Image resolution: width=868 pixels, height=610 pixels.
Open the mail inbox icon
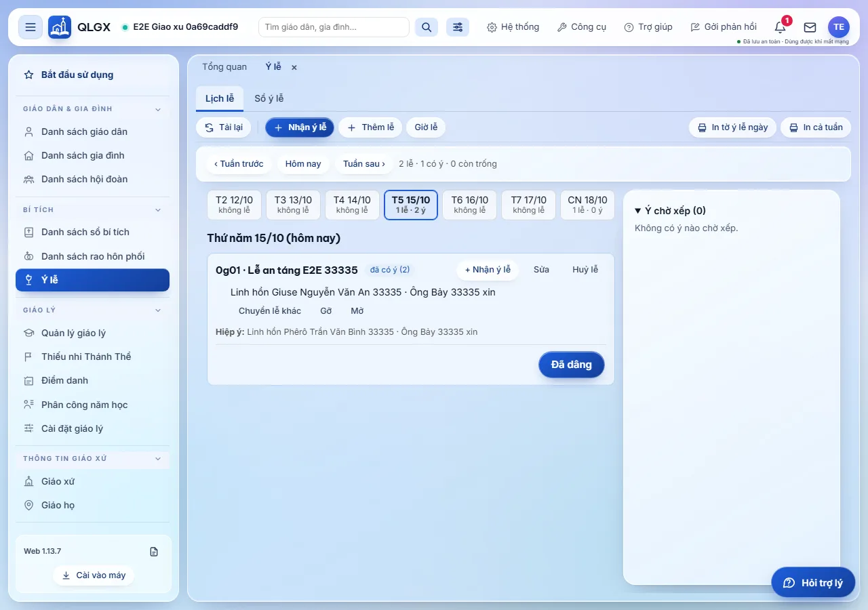pos(810,27)
